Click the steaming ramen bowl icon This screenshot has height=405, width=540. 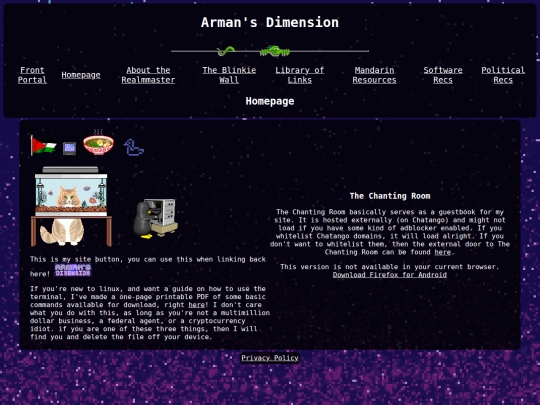click(x=98, y=142)
